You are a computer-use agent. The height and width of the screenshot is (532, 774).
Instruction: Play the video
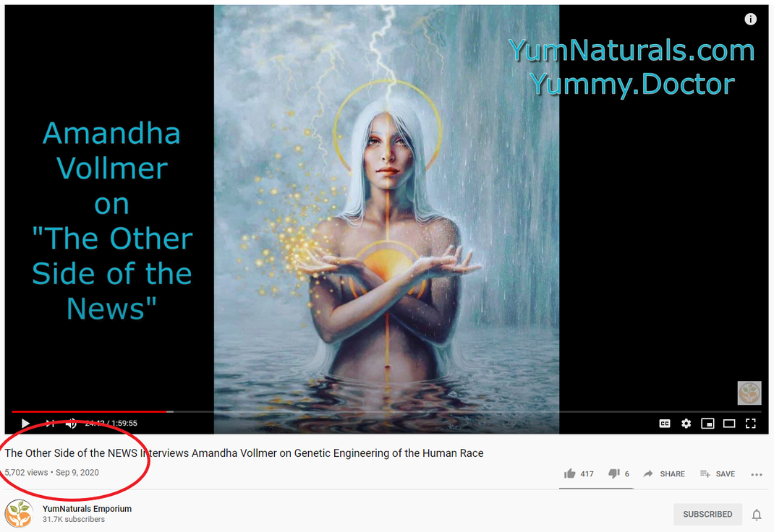tap(25, 424)
